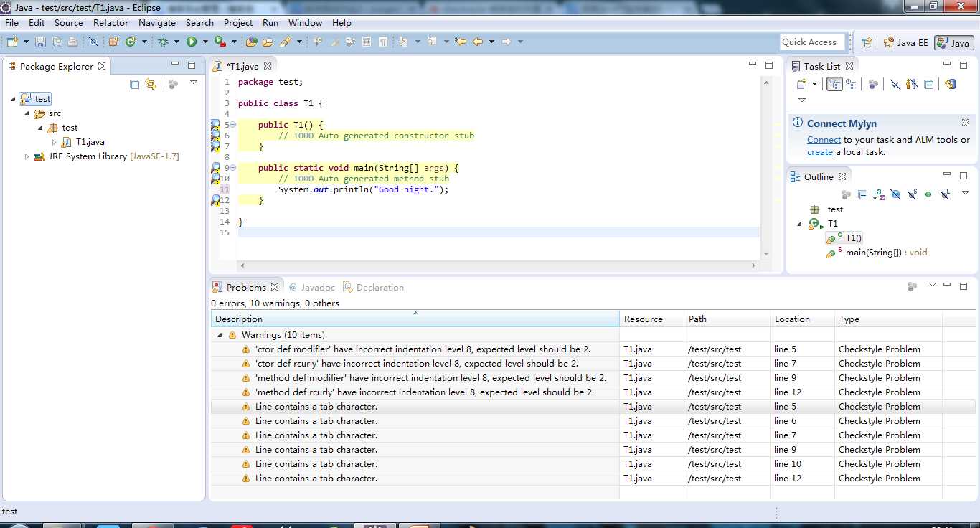This screenshot has height=528, width=980.
Task: Open the Window menu
Action: 306,22
